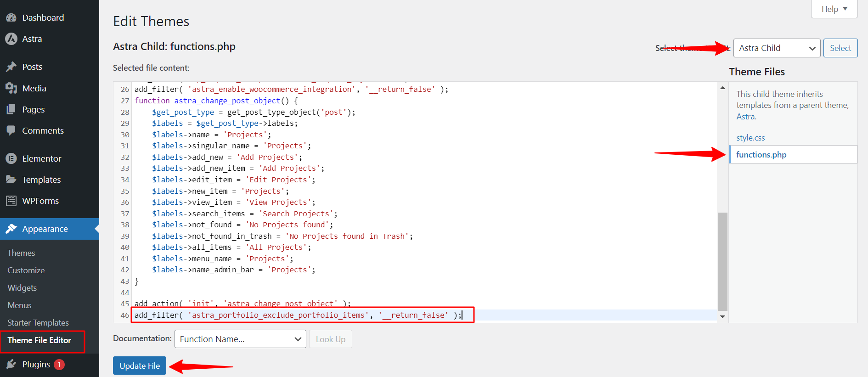Open functions.php theme file
Screen dimensions: 868x377
coord(761,155)
